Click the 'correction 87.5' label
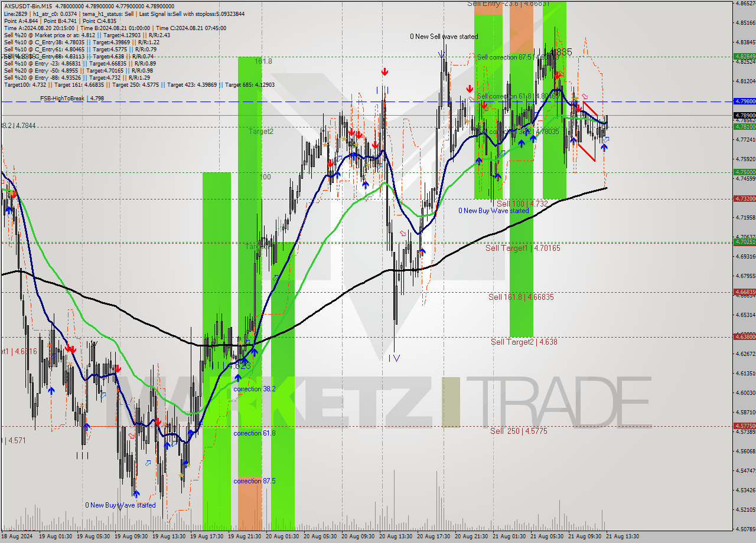The height and width of the screenshot is (543, 756). [255, 481]
